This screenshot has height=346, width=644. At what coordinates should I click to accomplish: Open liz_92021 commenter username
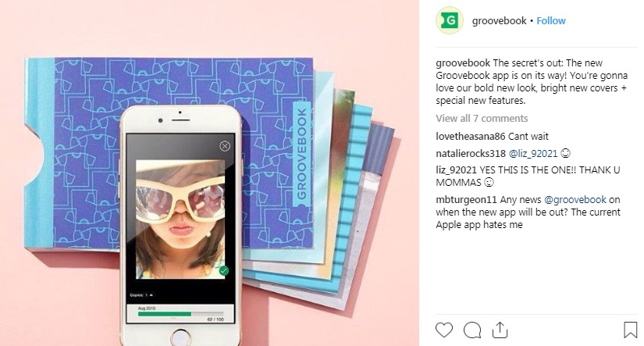456,169
